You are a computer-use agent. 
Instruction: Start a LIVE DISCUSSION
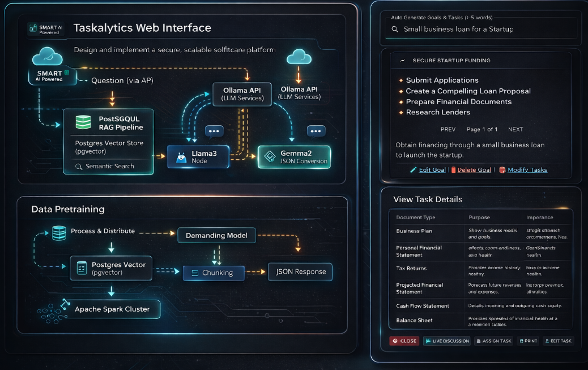446,341
